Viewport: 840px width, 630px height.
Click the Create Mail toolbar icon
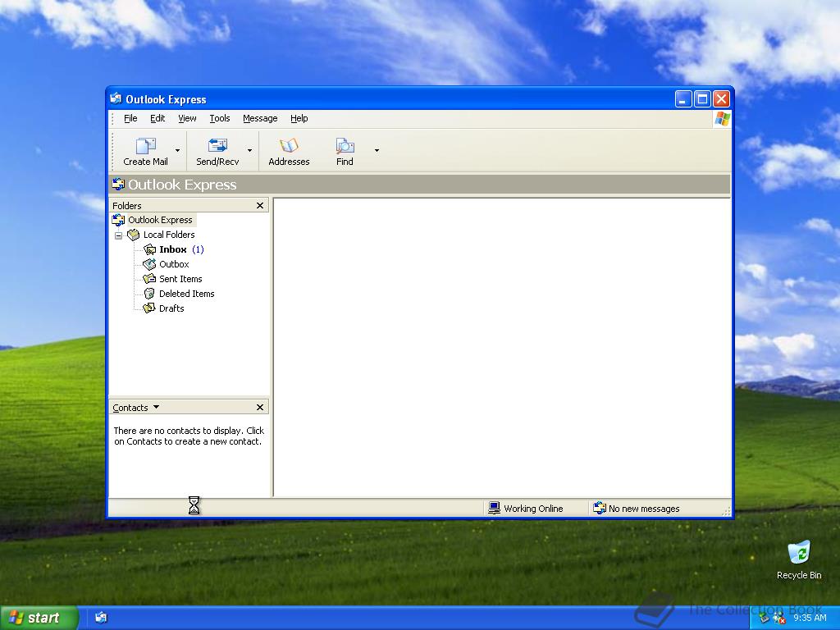click(145, 145)
